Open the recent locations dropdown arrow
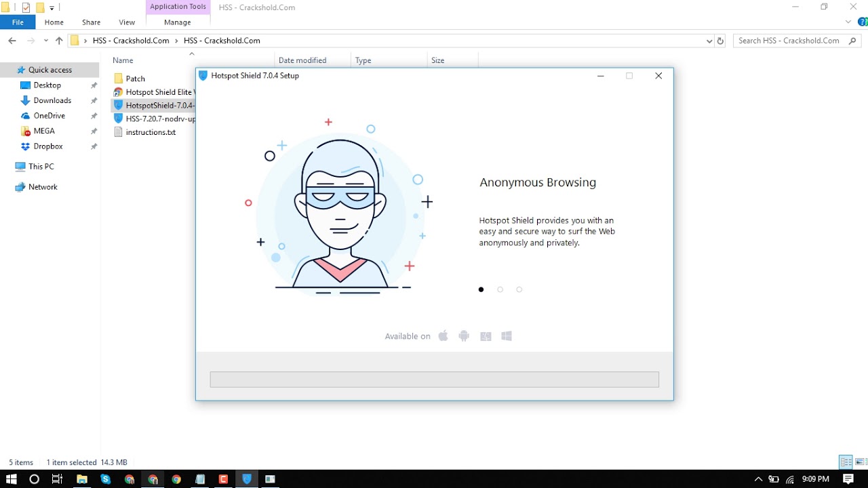Image resolution: width=868 pixels, height=488 pixels. tap(46, 41)
